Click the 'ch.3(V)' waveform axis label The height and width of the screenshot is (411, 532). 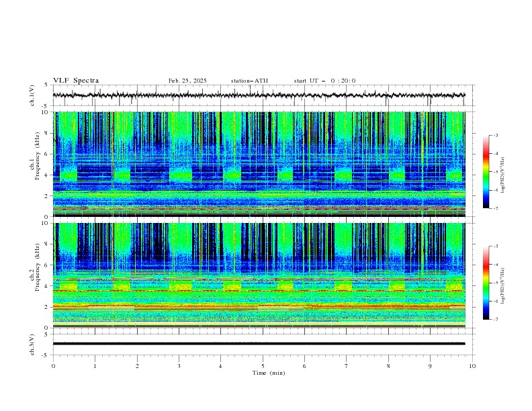pos(32,345)
